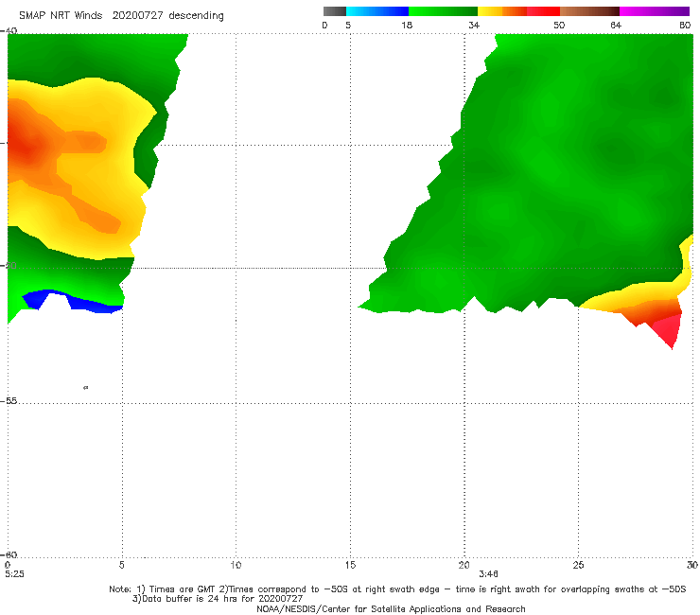Click the '20' longitude axis label
Image resolution: width=700 pixels, height=615 pixels.
(464, 566)
